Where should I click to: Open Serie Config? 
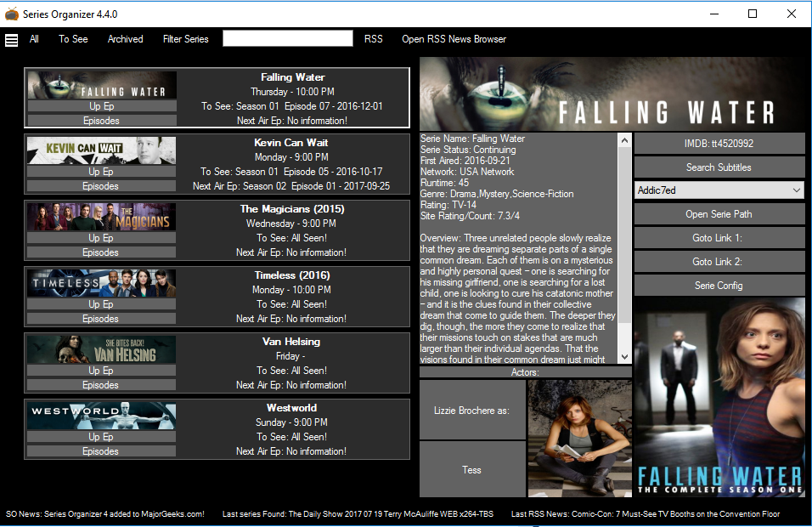pyautogui.click(x=719, y=286)
